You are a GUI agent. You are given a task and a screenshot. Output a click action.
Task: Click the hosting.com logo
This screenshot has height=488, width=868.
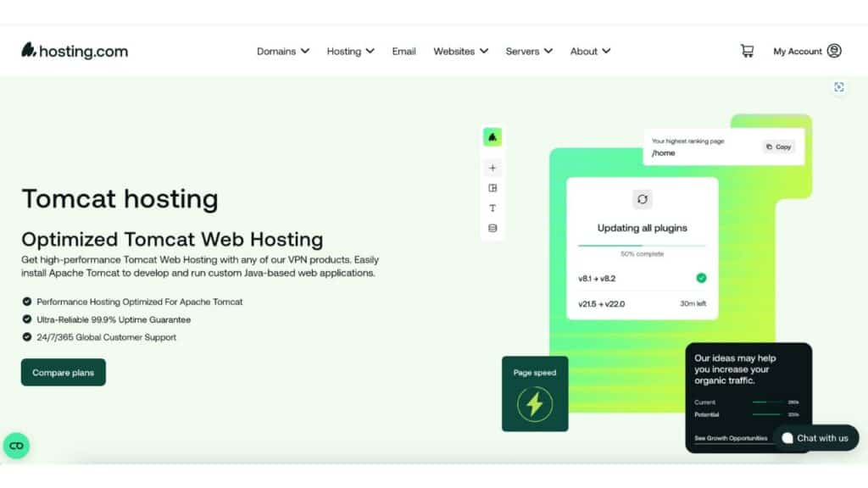[x=74, y=51]
